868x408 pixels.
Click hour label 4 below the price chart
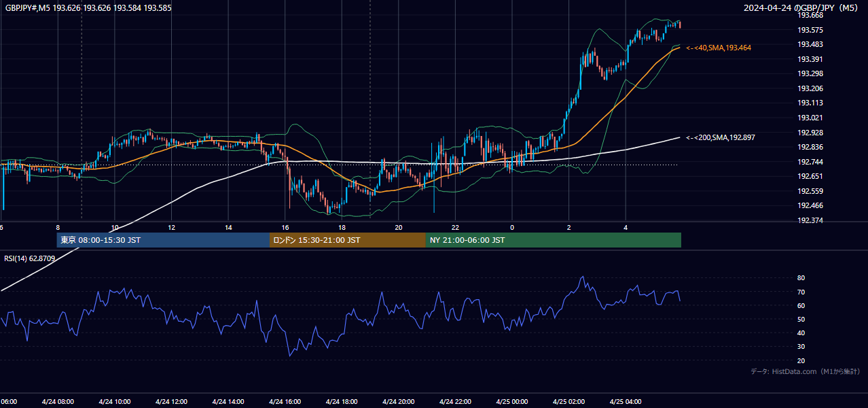pyautogui.click(x=626, y=227)
